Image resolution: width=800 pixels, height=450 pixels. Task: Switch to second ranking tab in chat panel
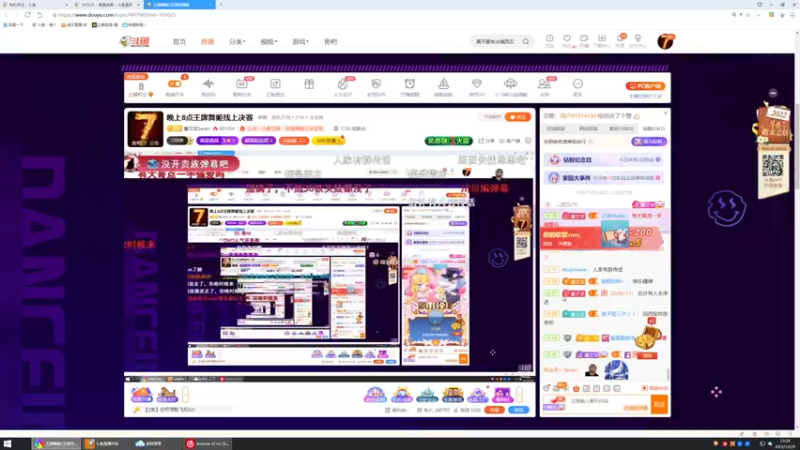588,129
